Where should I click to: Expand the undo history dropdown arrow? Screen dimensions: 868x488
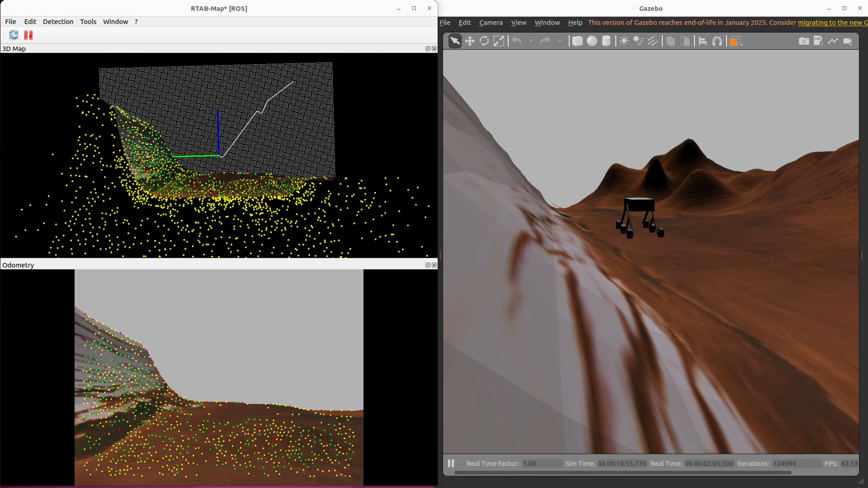coord(531,41)
